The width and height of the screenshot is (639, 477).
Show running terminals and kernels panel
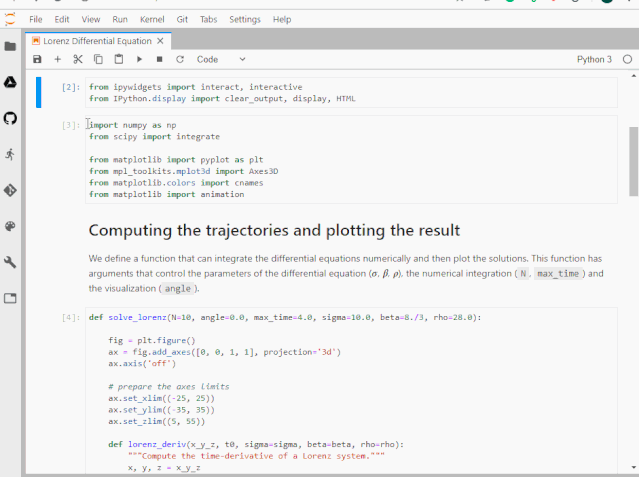(x=10, y=154)
